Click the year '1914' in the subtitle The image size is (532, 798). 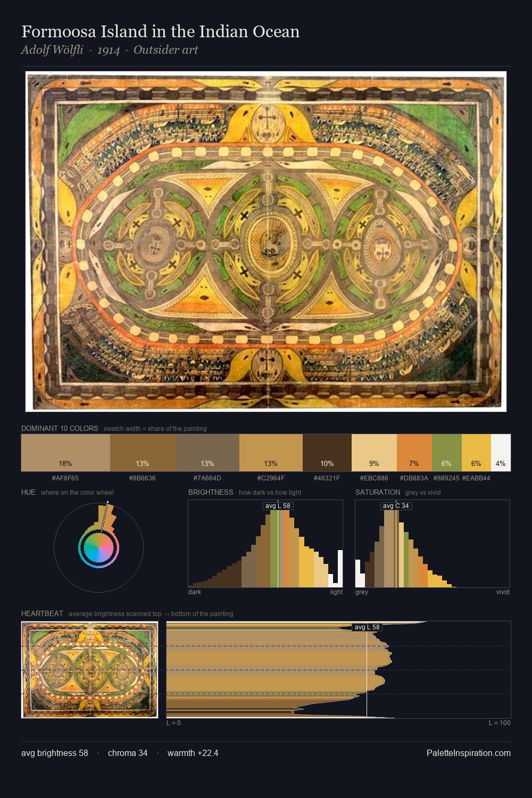click(x=109, y=51)
